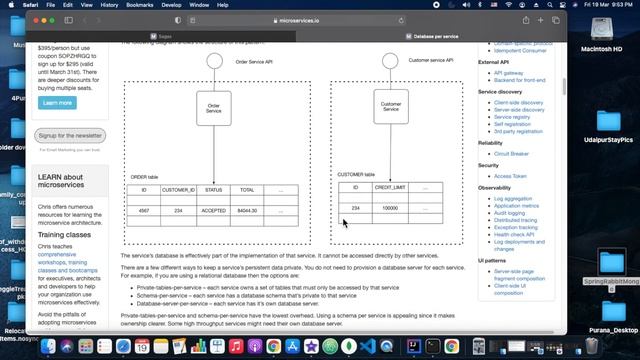Open the Access Token link
This screenshot has width=640, height=360.
[x=510, y=176]
